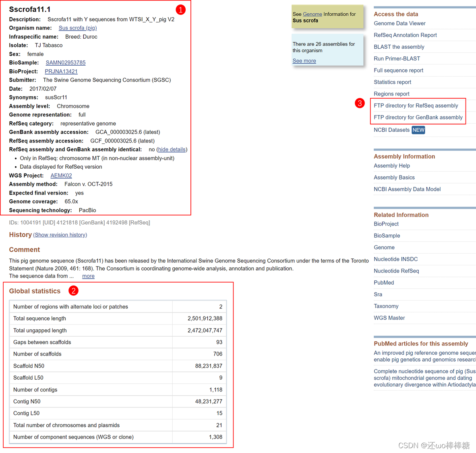The height and width of the screenshot is (453, 476).
Task: Open related Taxonomy link
Action: [x=386, y=306]
